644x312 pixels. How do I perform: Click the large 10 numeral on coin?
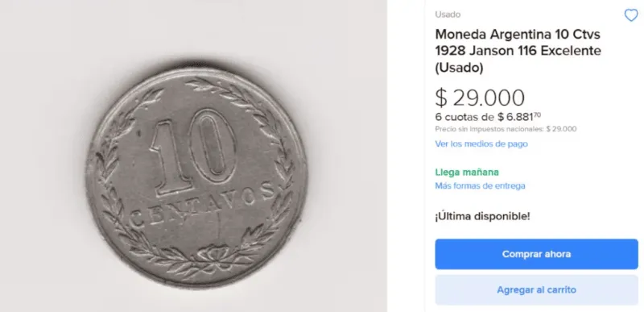pos(192,152)
